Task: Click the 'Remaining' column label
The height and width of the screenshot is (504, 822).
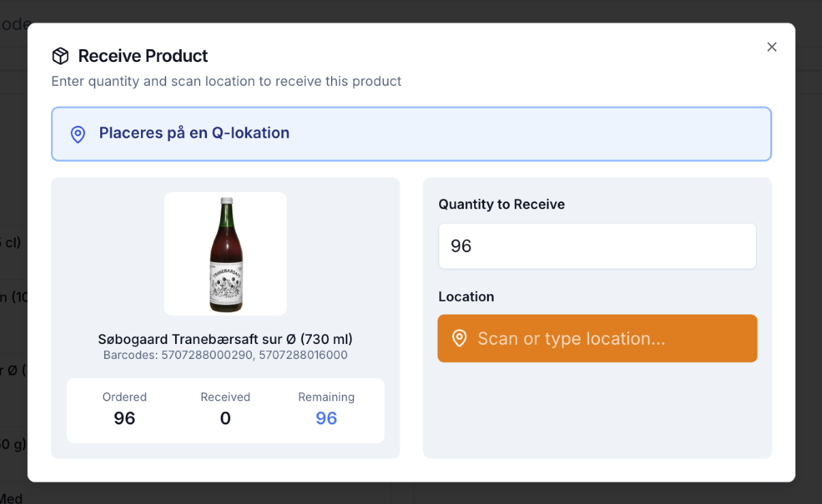Action: [x=326, y=397]
